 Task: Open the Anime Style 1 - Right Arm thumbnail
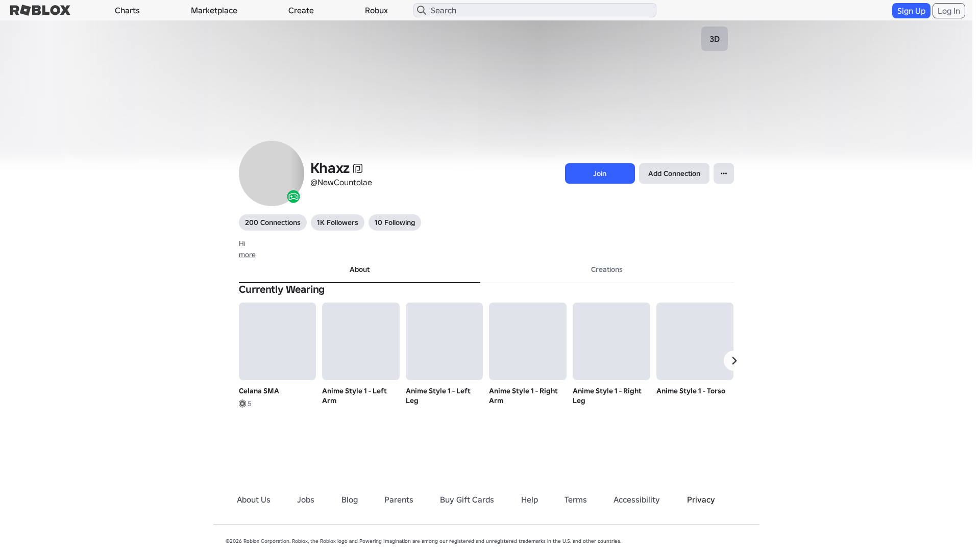pyautogui.click(x=528, y=341)
